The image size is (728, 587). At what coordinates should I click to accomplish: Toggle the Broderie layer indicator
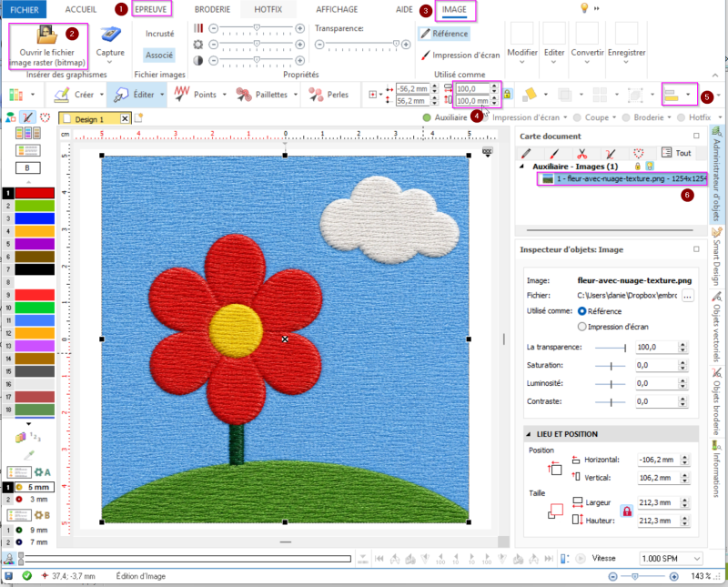click(x=626, y=117)
